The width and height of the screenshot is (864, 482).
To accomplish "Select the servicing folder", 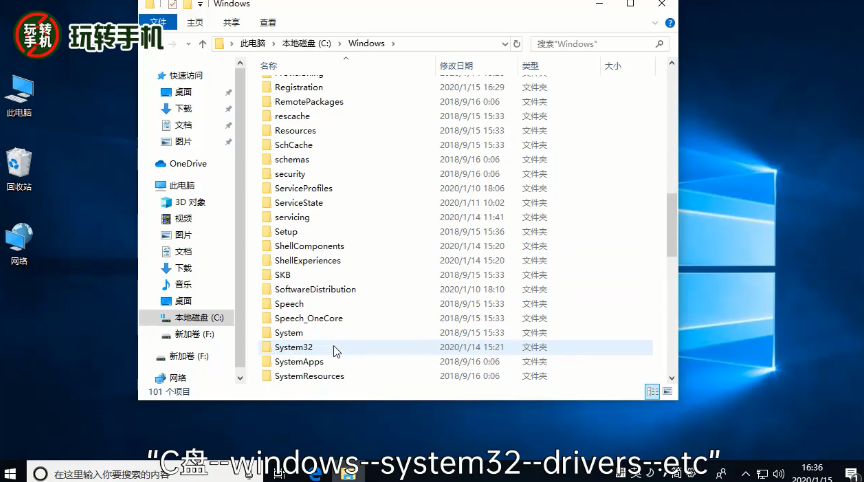I will [x=291, y=217].
